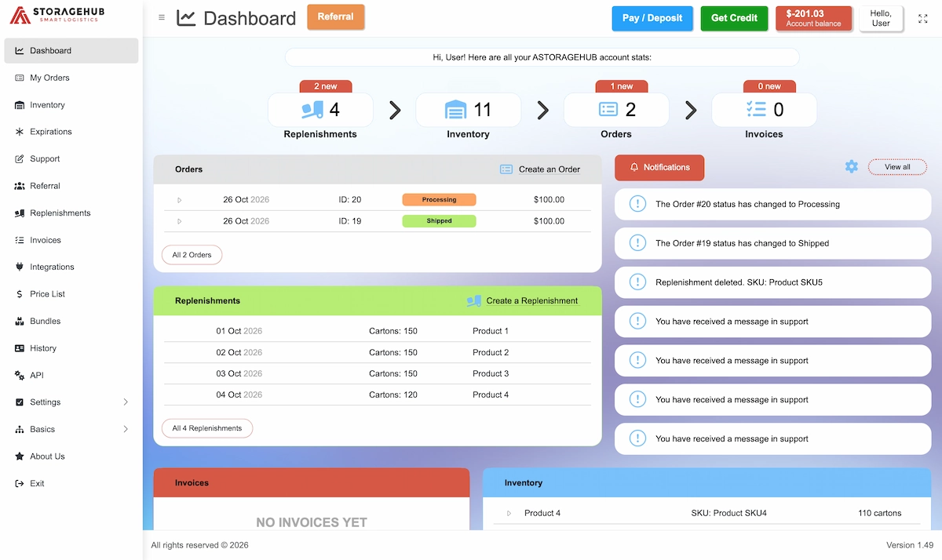Open History in the sidebar
Screen dimensions: 942x560
[x=71, y=348]
